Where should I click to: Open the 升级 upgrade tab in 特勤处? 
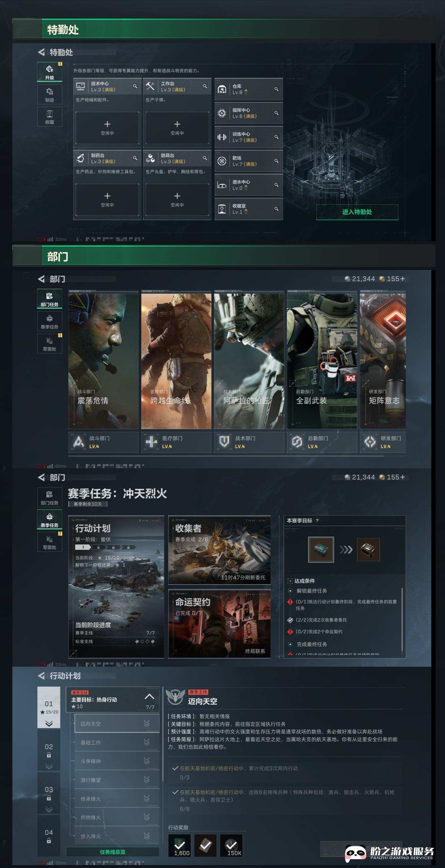50,72
